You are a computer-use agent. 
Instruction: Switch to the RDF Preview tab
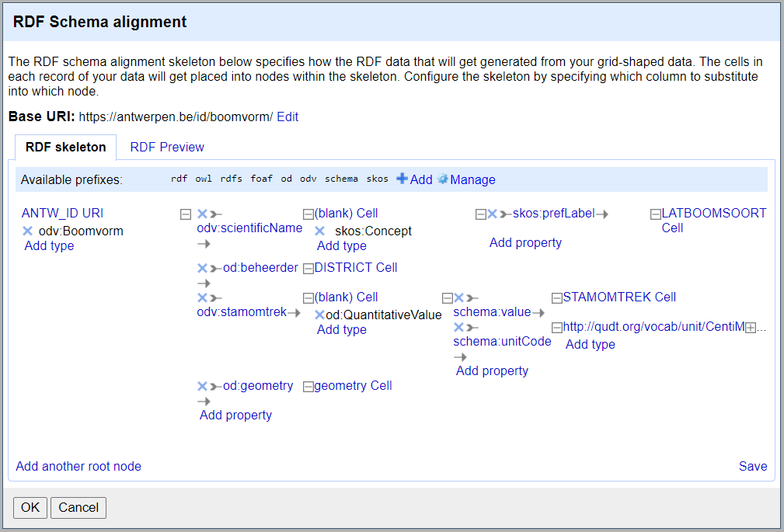(167, 147)
